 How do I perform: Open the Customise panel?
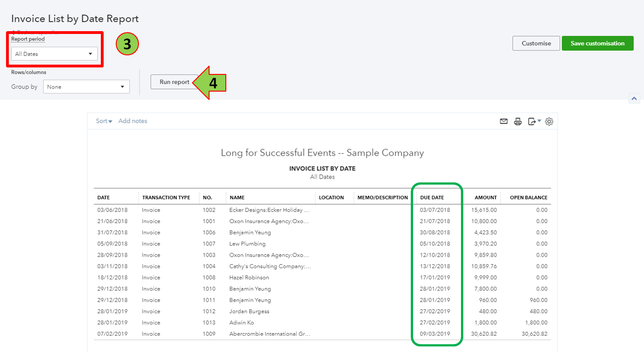[x=536, y=43]
